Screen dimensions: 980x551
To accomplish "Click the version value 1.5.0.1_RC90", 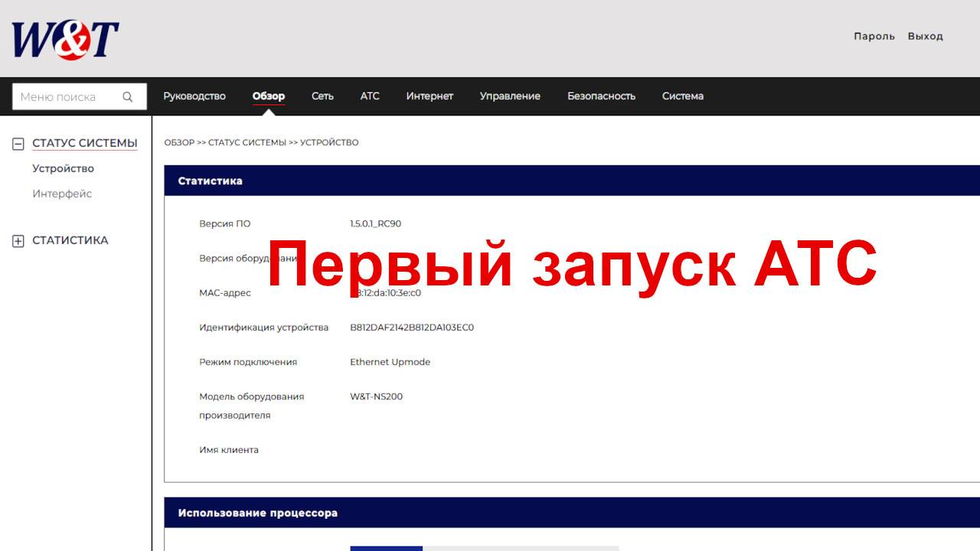I will point(375,224).
